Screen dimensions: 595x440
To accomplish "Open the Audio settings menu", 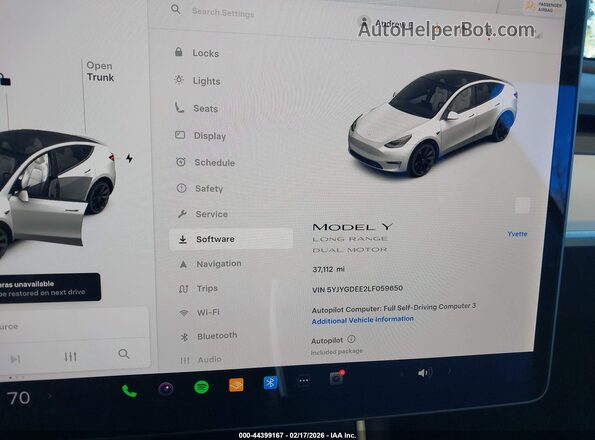I will 201,359.
